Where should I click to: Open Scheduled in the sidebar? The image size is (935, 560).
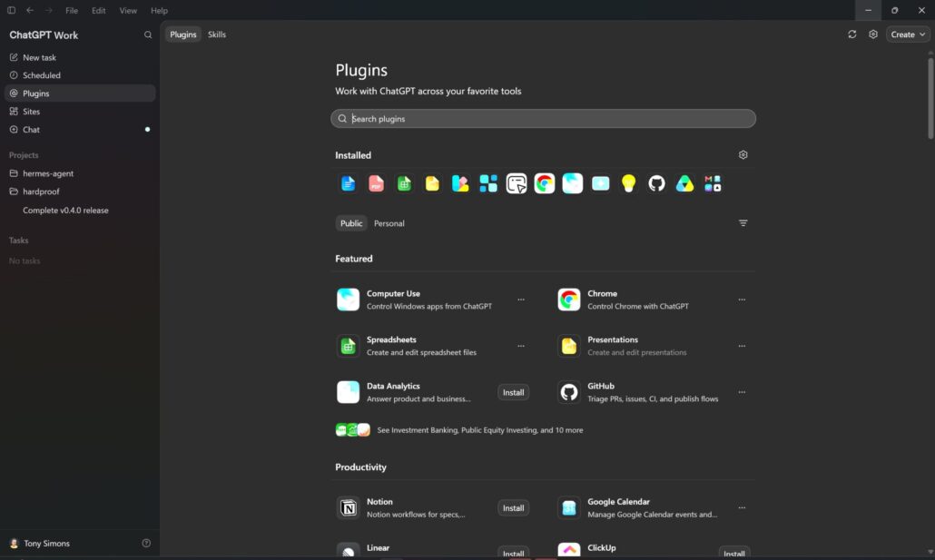80,75
